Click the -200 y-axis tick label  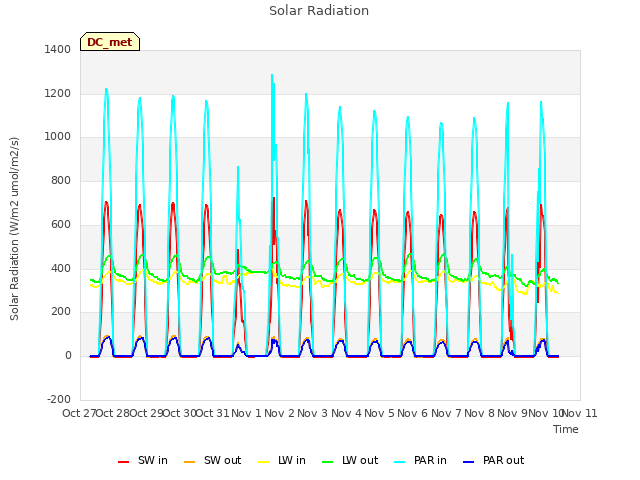[x=59, y=399]
